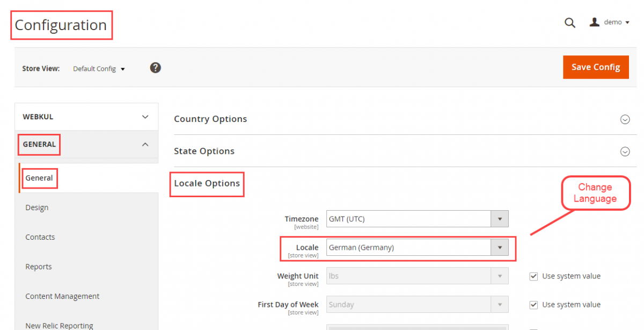Open the Locale dropdown arrow
The height and width of the screenshot is (330, 644).
pos(500,247)
